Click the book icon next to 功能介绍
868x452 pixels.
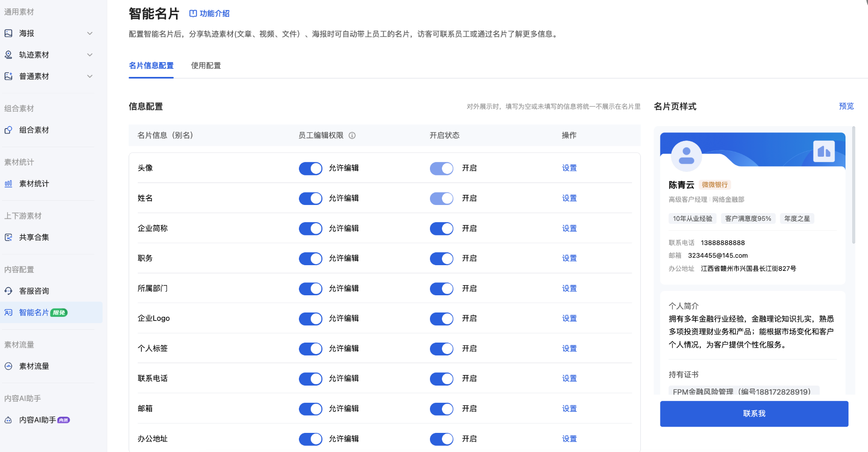tap(193, 13)
